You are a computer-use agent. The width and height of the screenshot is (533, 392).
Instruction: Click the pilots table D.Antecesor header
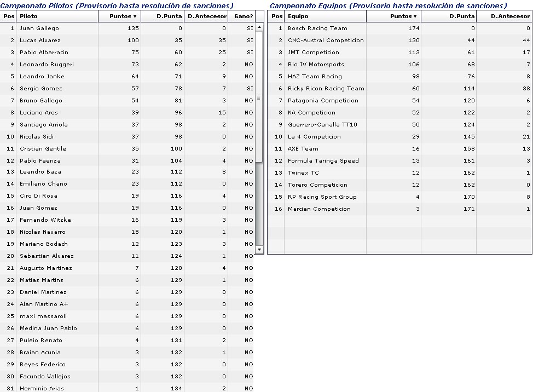tap(206, 16)
